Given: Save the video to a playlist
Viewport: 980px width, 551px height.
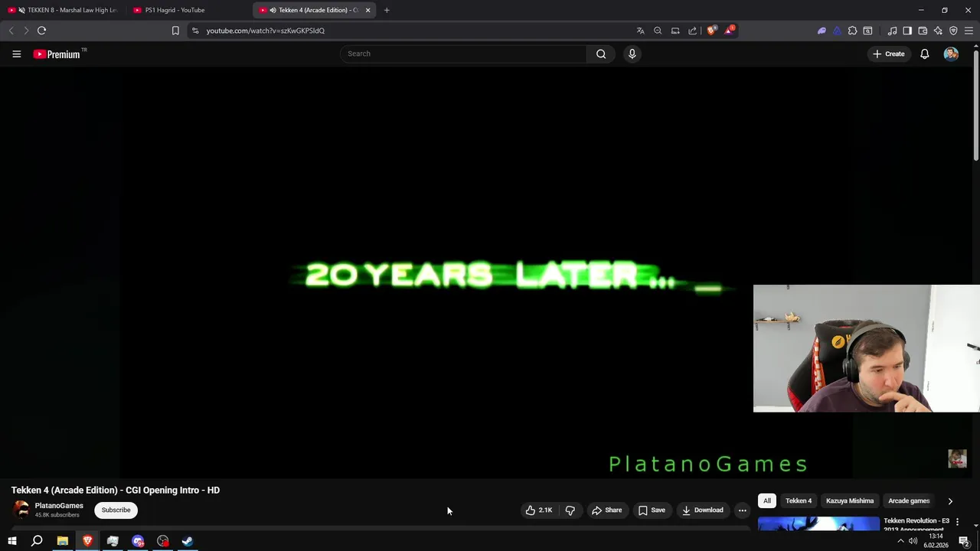Looking at the screenshot, I should tap(652, 510).
